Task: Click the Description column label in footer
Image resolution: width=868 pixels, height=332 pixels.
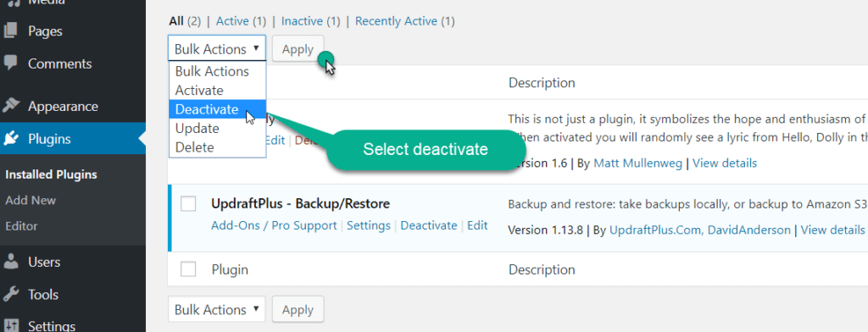Action: pyautogui.click(x=542, y=269)
